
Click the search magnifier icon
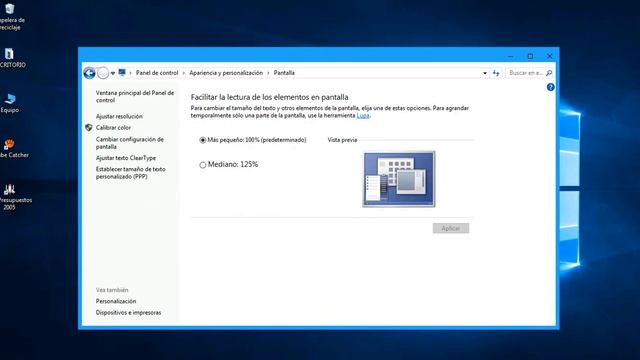point(549,73)
